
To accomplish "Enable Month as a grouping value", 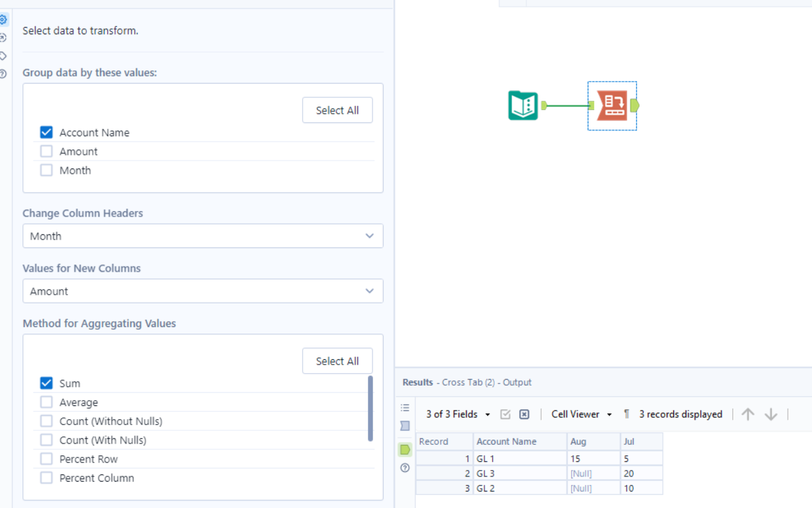I will click(x=46, y=170).
